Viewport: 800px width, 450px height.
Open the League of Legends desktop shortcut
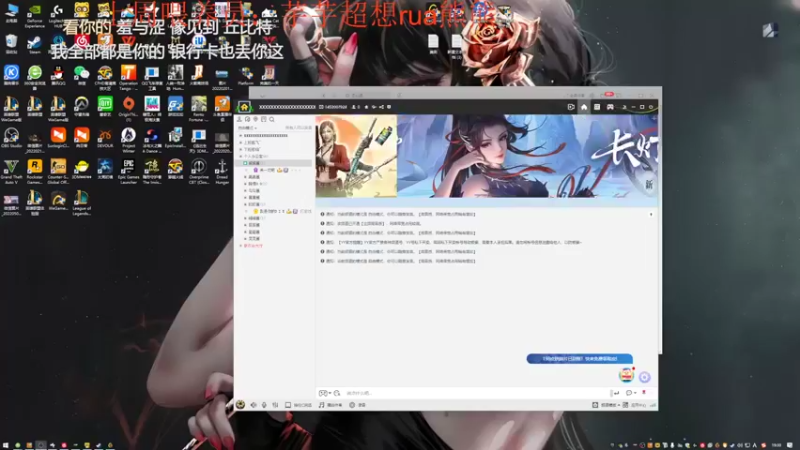82,203
